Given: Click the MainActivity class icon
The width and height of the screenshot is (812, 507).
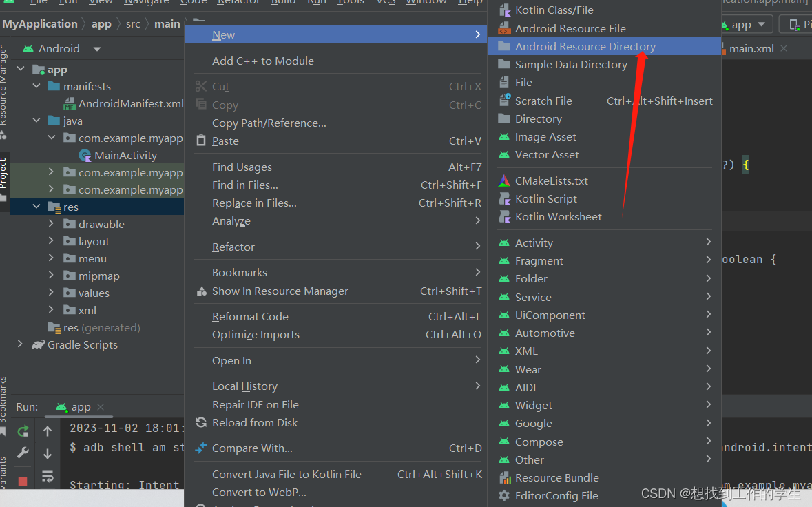Looking at the screenshot, I should point(85,155).
